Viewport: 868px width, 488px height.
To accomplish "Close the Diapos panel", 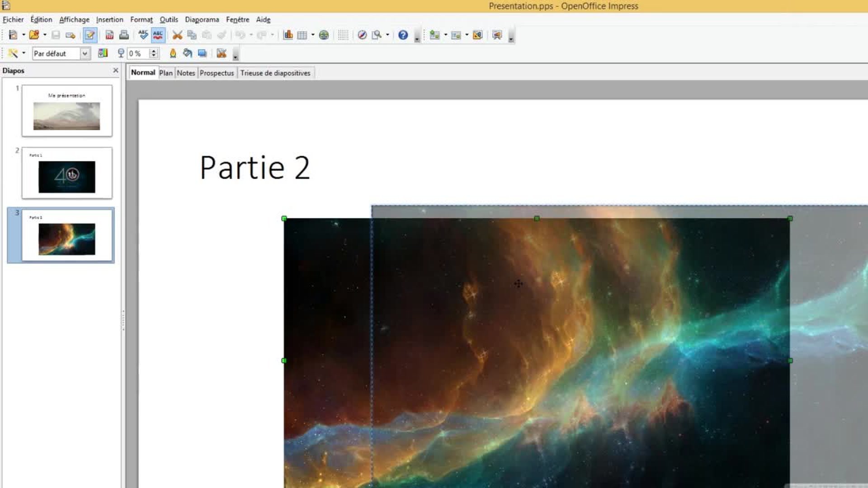I will coord(116,70).
